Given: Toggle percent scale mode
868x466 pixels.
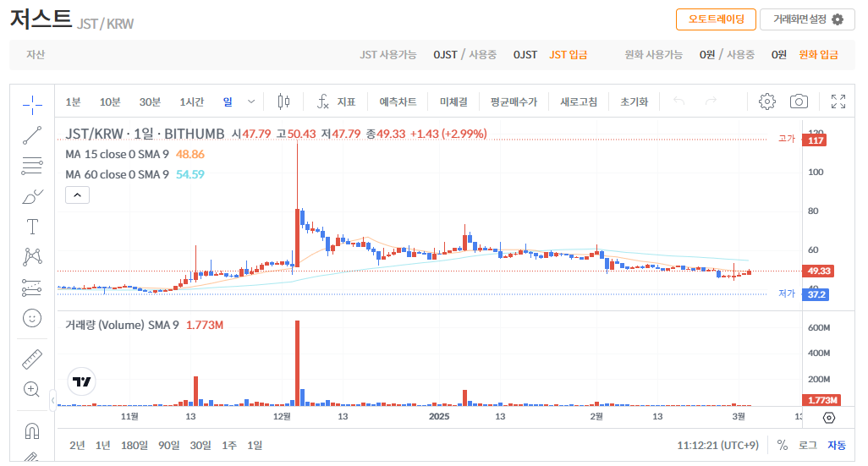Looking at the screenshot, I should tap(783, 445).
